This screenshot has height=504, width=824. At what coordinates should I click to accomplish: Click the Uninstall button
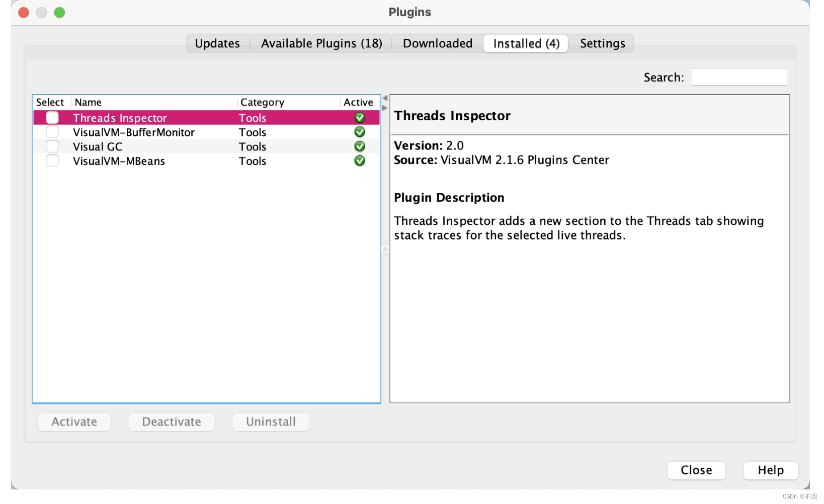271,422
